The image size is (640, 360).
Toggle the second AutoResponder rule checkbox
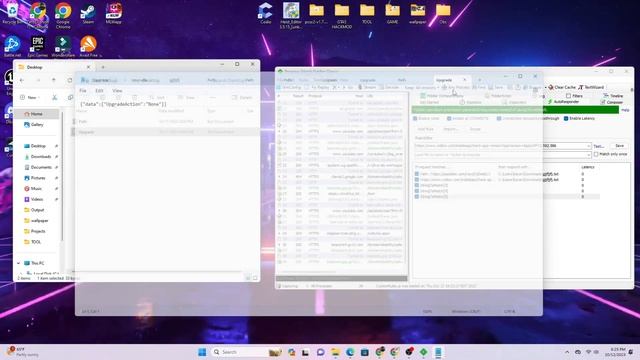click(x=417, y=180)
